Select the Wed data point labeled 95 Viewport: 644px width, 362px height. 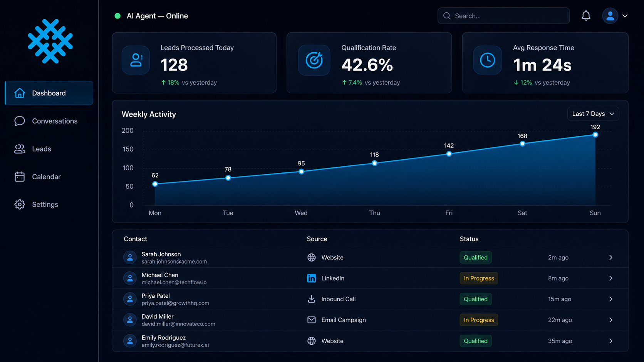coord(301,172)
